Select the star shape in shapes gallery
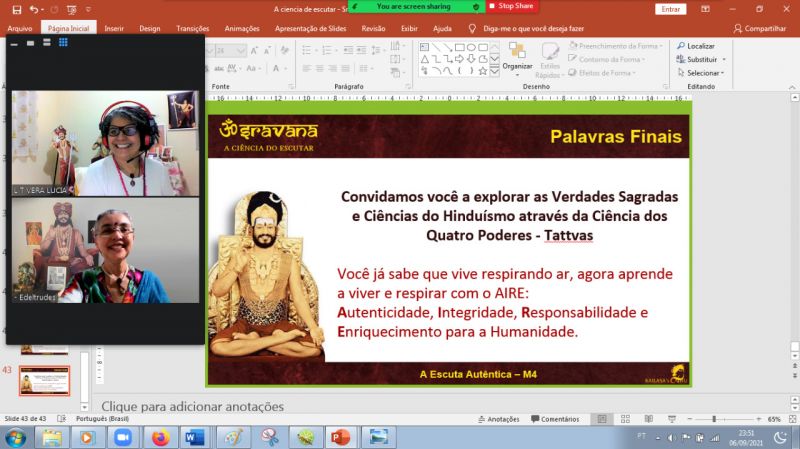 pos(483,71)
